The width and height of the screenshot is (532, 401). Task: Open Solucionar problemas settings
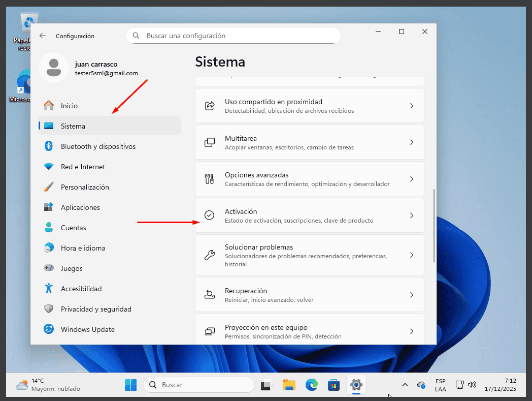click(309, 255)
